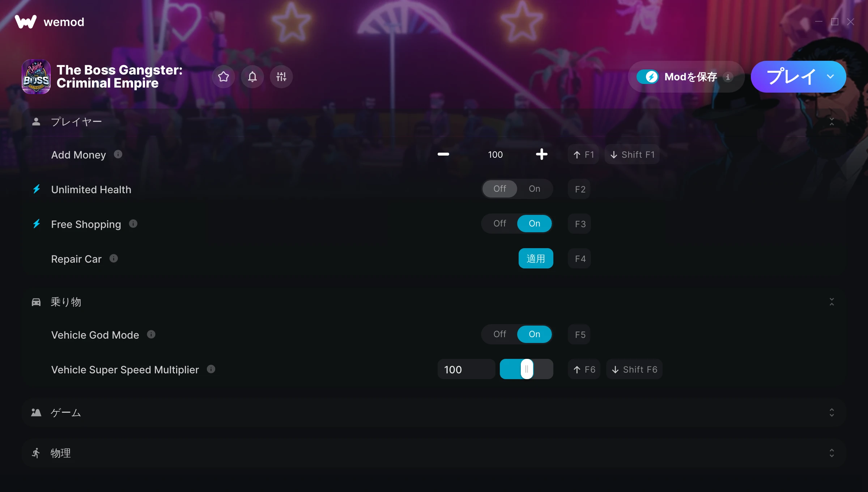Turn off Free Shopping

(500, 224)
